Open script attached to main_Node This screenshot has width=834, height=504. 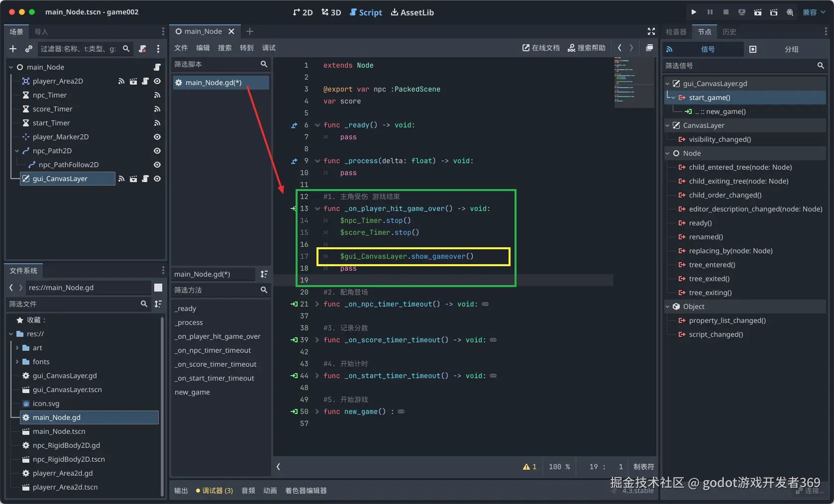(x=157, y=67)
